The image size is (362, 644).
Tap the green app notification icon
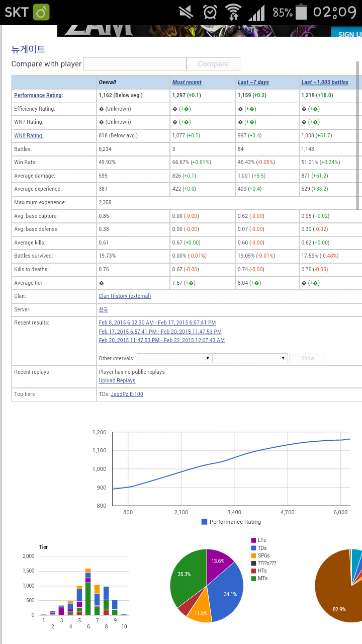[41, 12]
